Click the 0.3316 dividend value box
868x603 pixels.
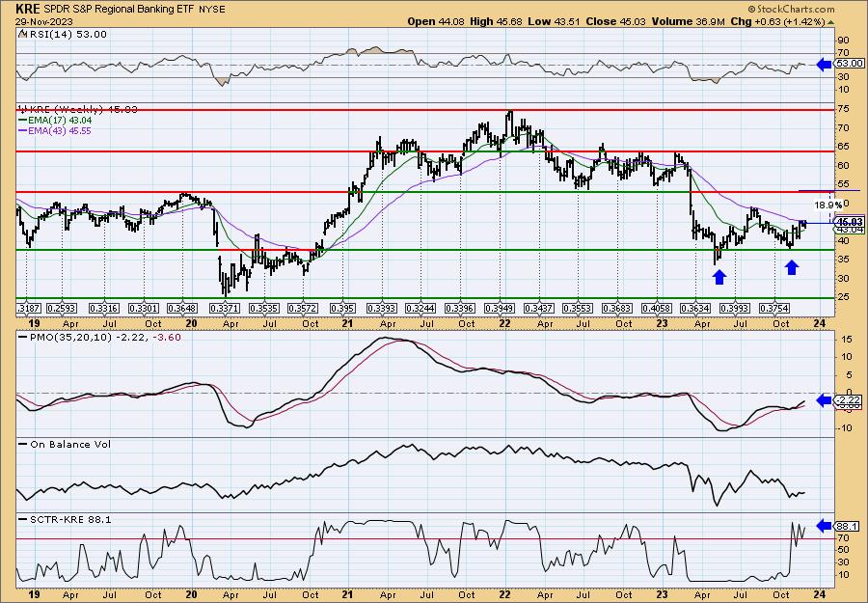coord(103,308)
